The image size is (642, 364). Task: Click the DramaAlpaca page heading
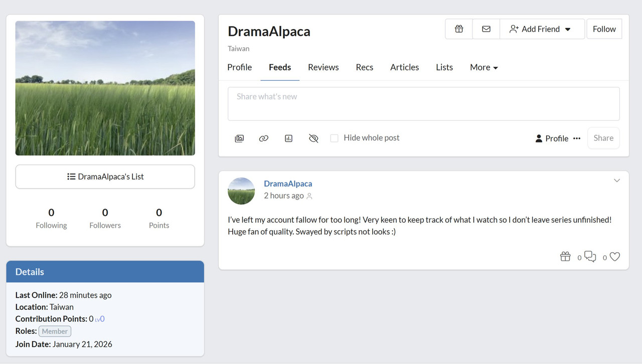coord(269,31)
